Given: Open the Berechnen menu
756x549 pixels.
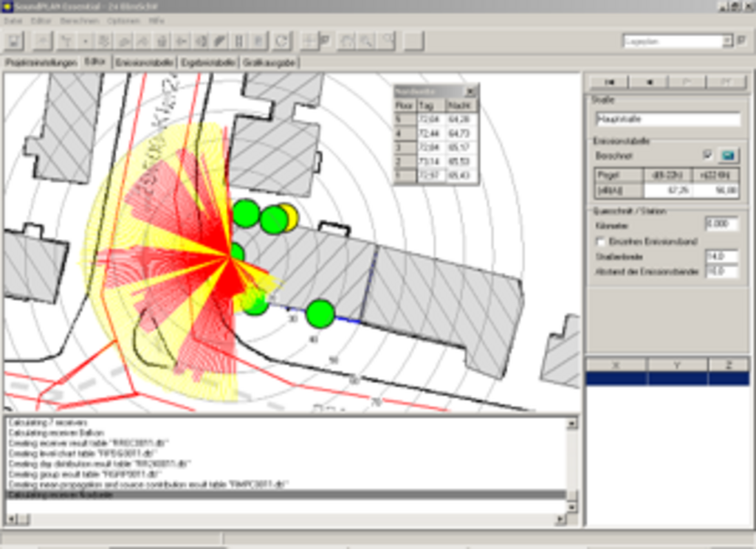Looking at the screenshot, I should [x=79, y=21].
